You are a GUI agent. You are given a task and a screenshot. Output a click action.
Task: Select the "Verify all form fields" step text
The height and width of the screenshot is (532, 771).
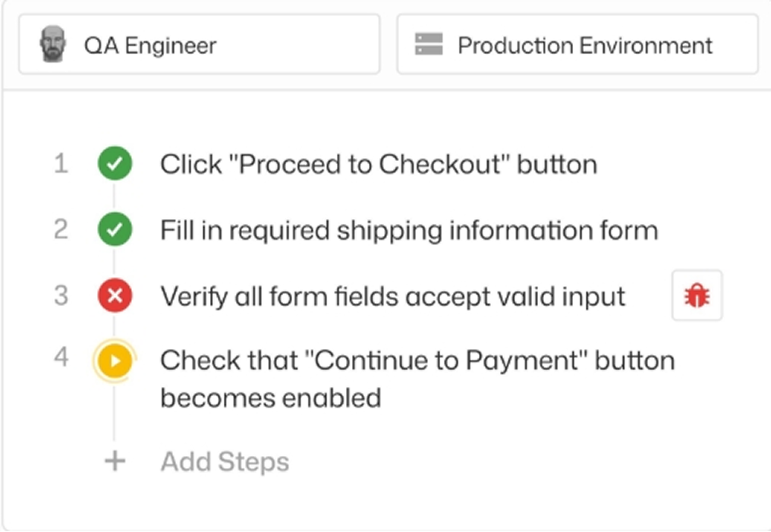pyautogui.click(x=392, y=296)
